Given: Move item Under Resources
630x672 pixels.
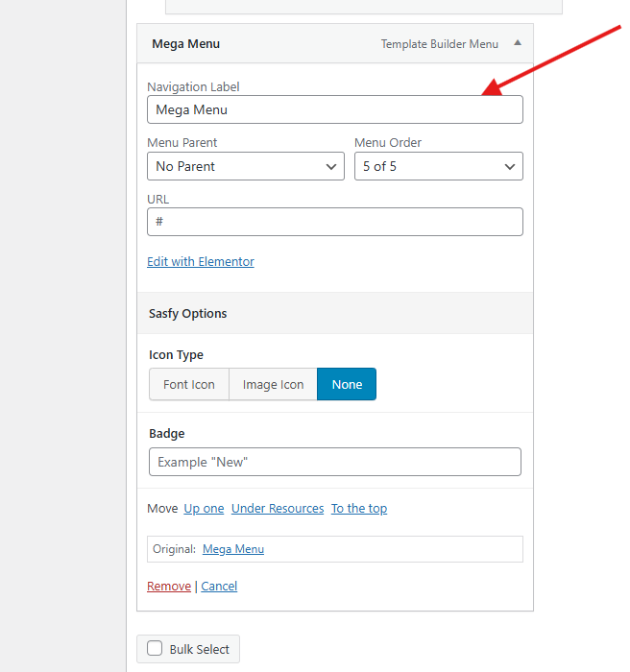Looking at the screenshot, I should [278, 508].
